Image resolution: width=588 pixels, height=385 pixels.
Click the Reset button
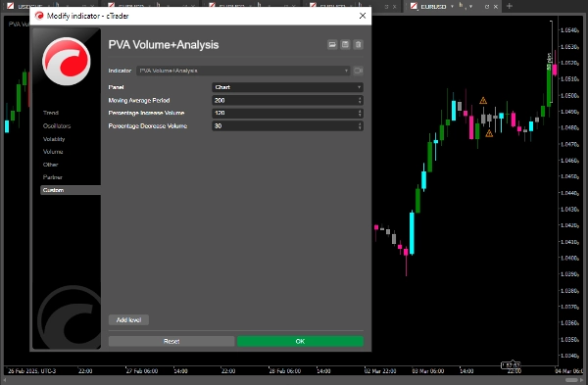click(x=171, y=341)
